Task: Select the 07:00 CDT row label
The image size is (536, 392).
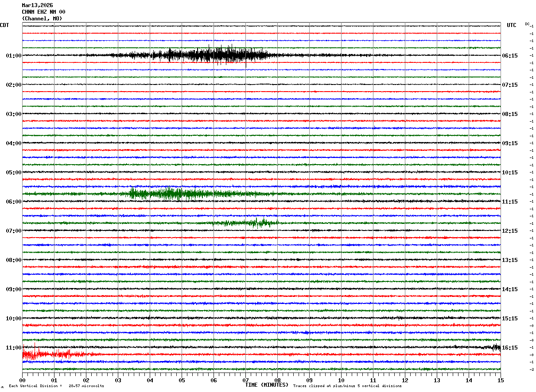Action: pos(14,231)
